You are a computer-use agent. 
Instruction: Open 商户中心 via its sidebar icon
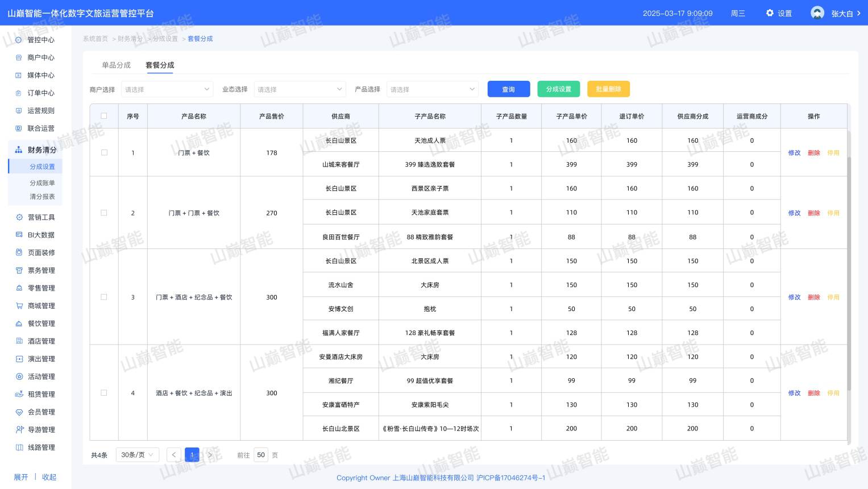click(x=19, y=57)
